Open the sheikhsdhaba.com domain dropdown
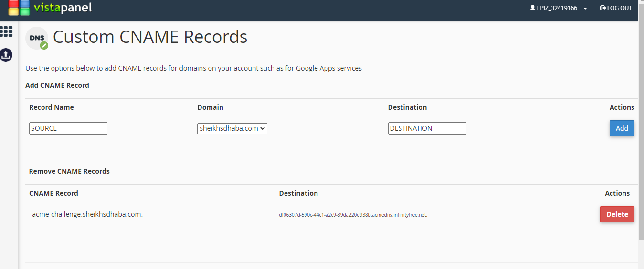 [232, 128]
